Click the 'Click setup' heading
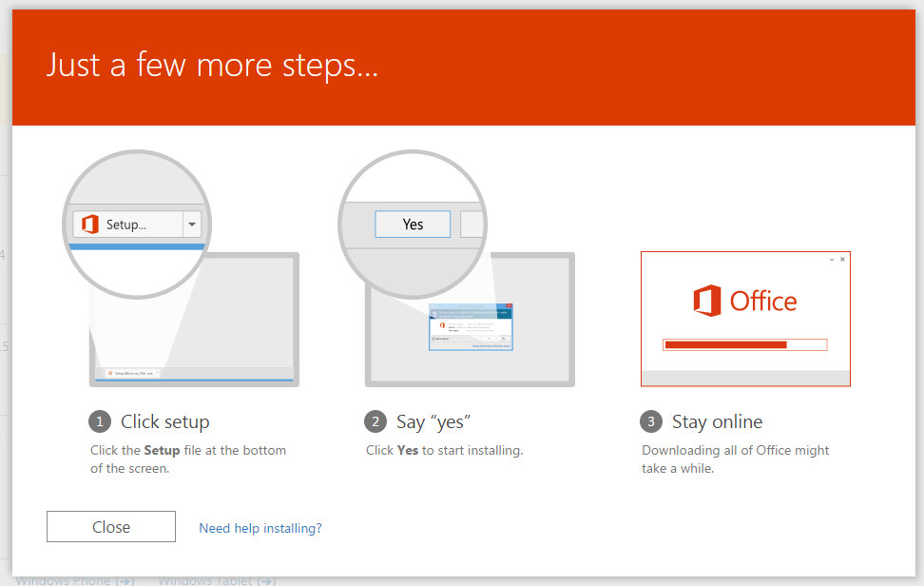This screenshot has height=586, width=924. [x=165, y=421]
